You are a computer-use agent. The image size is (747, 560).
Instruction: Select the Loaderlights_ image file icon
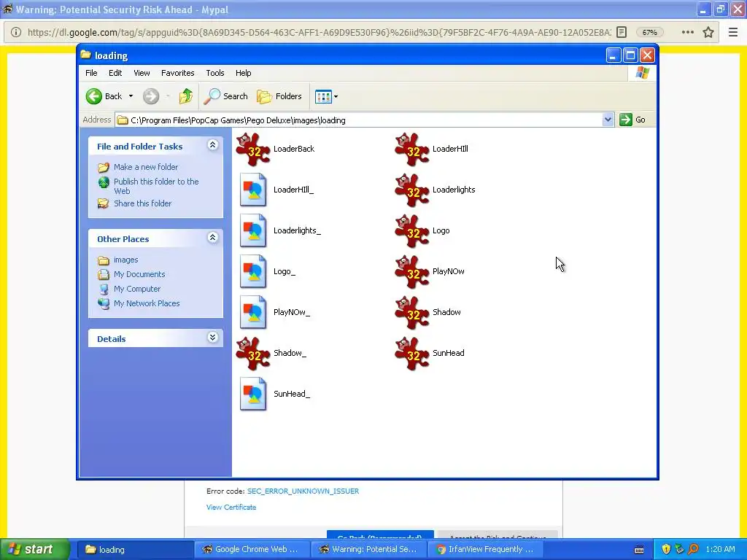tap(253, 230)
